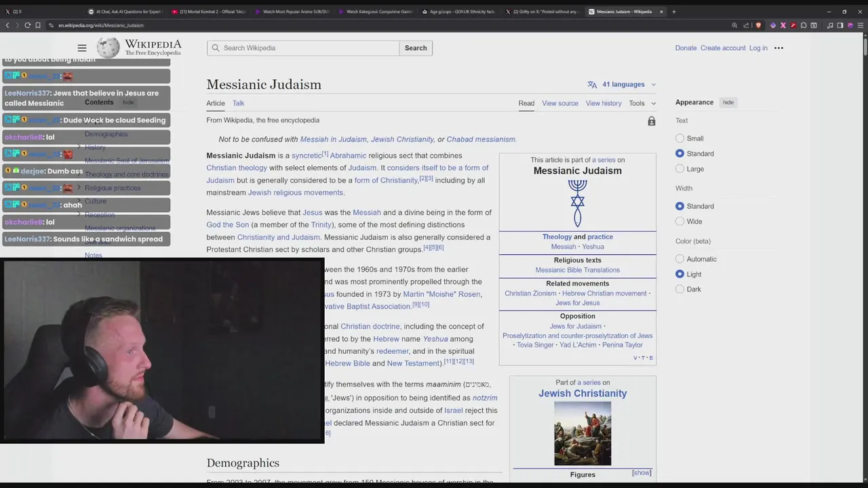Select Standard page width
868x488 pixels.
coord(679,206)
